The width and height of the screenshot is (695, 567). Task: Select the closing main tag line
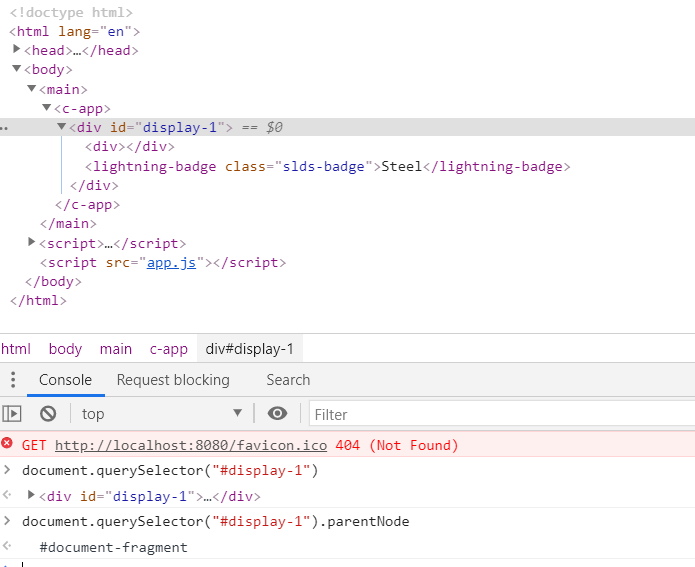click(x=68, y=223)
